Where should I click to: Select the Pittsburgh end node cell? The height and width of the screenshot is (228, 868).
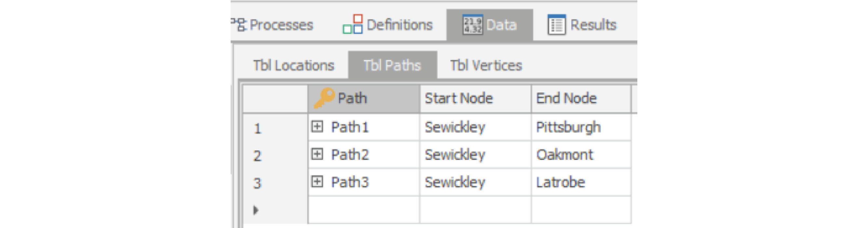[x=581, y=127]
